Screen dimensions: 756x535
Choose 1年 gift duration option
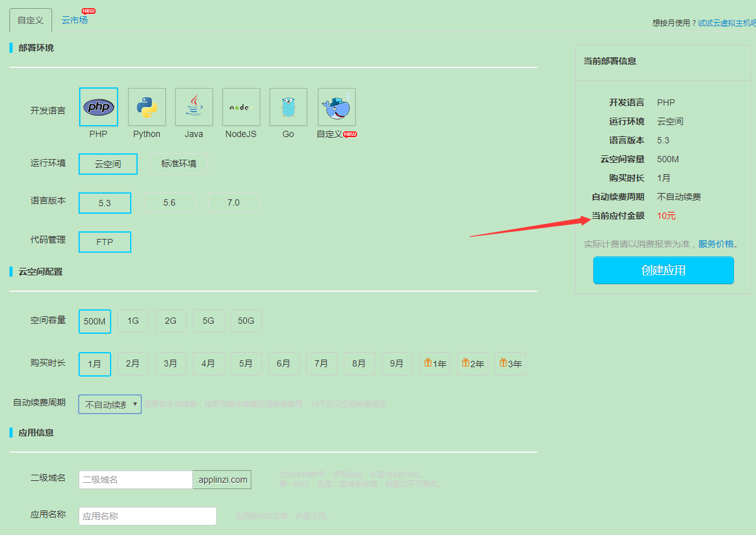point(435,363)
